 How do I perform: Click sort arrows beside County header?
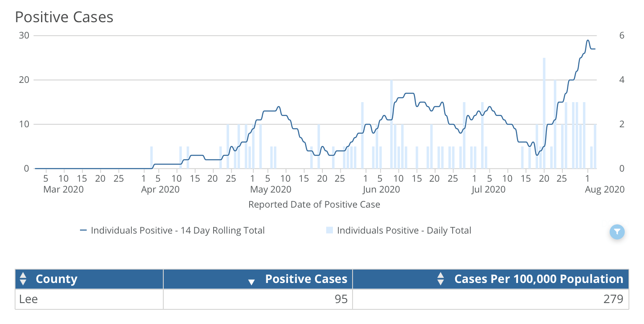[23, 279]
